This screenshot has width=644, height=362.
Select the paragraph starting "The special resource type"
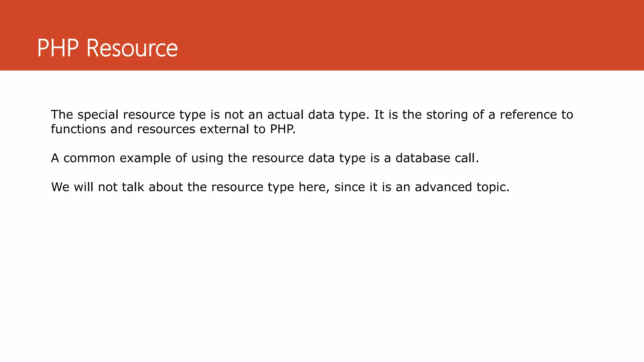(x=312, y=122)
